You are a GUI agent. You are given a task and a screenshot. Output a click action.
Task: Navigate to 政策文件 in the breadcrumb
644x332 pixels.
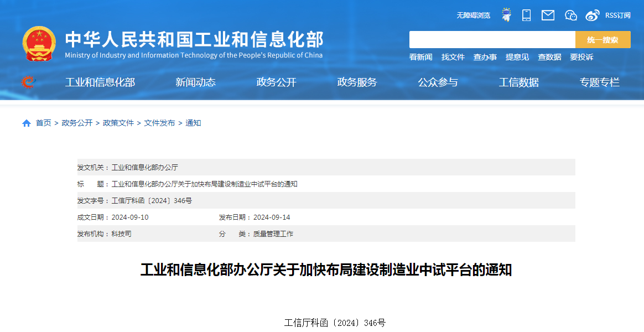[x=118, y=123]
